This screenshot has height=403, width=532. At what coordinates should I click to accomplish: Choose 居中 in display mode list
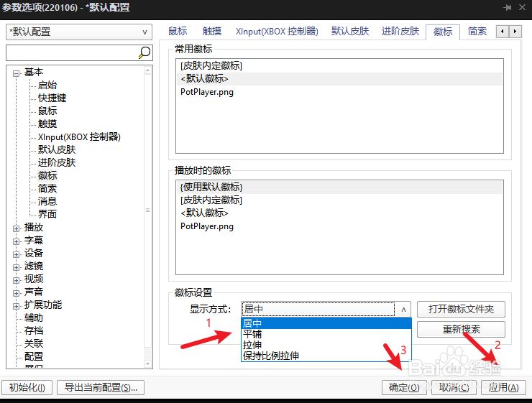tap(326, 323)
